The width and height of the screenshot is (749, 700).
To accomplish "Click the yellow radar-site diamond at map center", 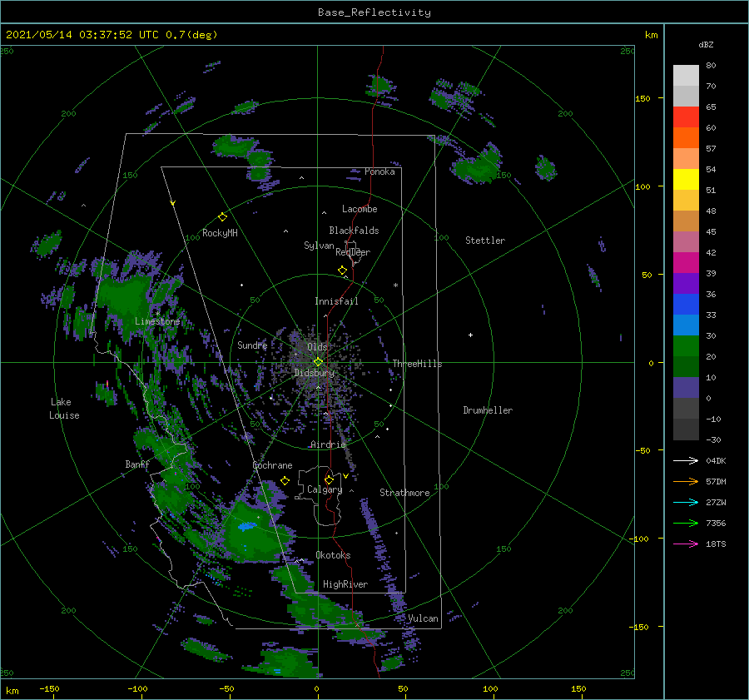I will point(318,362).
